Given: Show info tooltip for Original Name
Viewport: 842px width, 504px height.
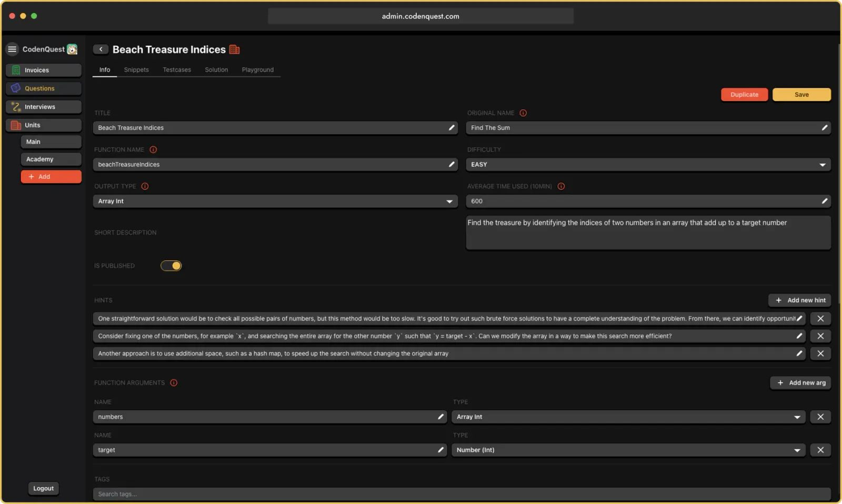Looking at the screenshot, I should pos(523,113).
